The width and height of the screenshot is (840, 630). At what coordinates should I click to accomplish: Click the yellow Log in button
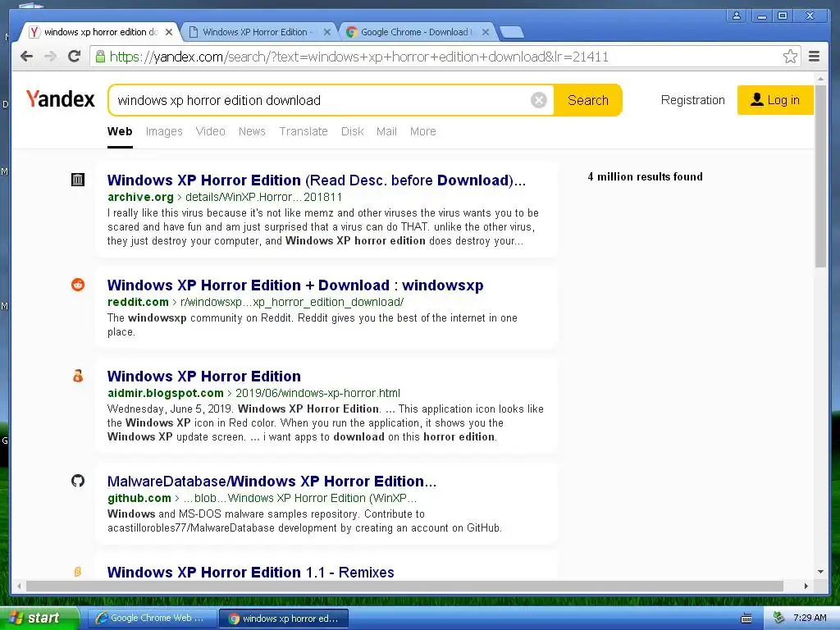(775, 100)
